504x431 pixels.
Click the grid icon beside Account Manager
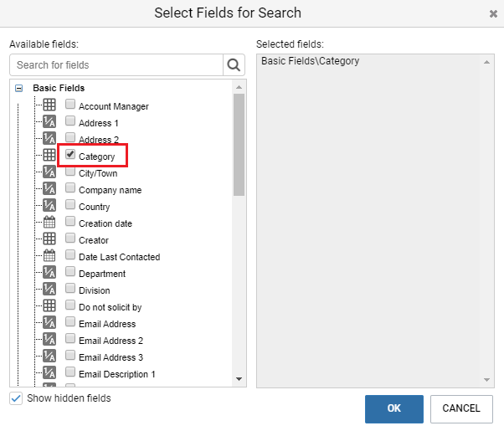click(49, 105)
